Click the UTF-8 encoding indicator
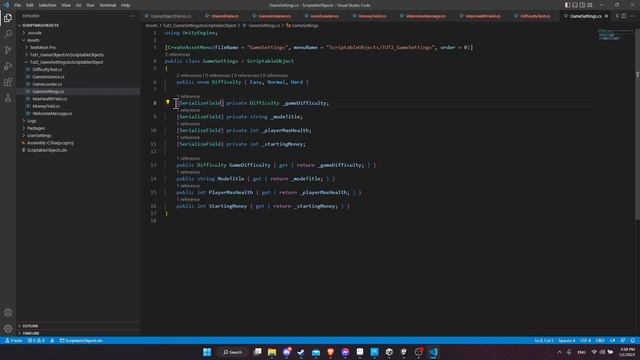 586,340
